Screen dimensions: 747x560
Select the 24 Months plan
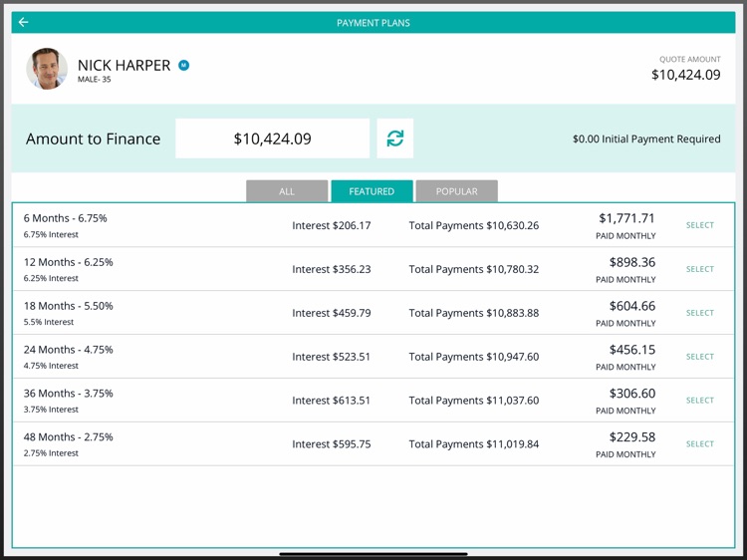point(700,357)
